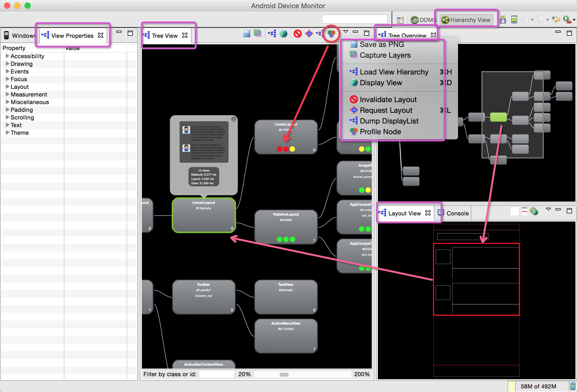Viewport: 577px width, 392px height.
Task: Click the Profile Node colored circles icon
Action: pos(331,34)
